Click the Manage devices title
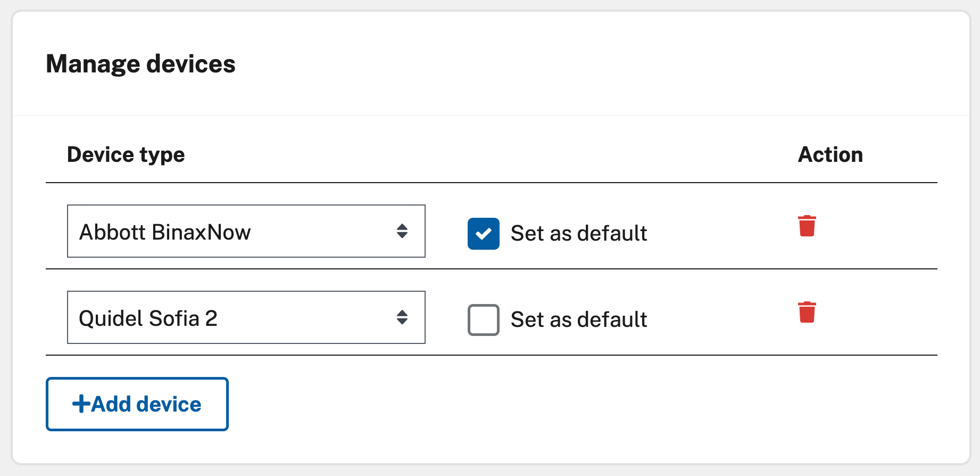 [x=141, y=63]
